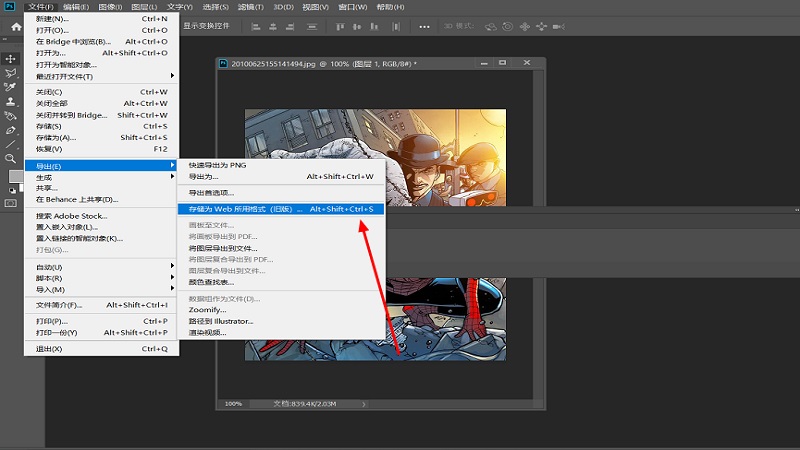Click the align top edges icon
Screen dimensions: 800x450
click(340, 27)
